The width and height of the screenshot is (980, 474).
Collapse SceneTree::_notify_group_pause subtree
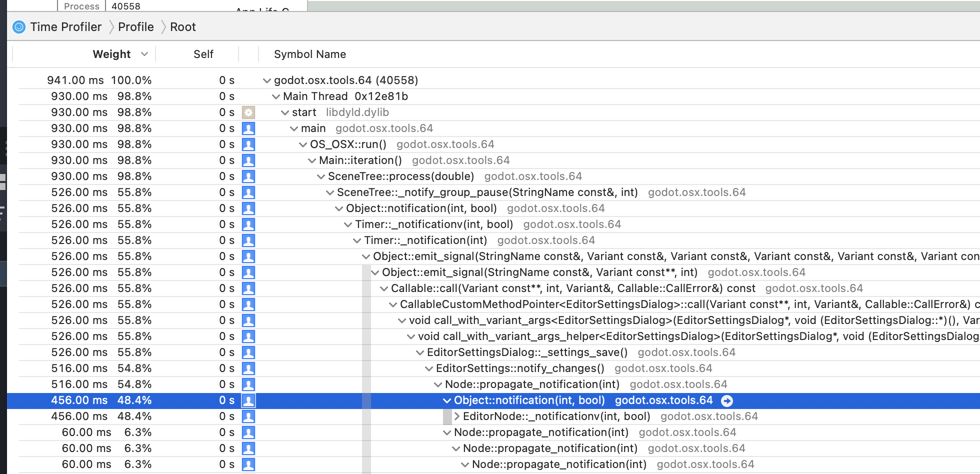330,192
